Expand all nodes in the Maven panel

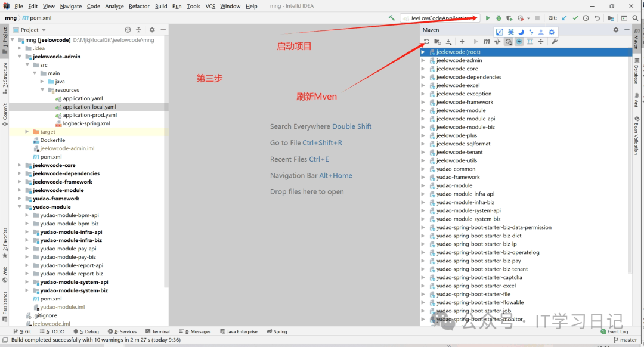(530, 42)
